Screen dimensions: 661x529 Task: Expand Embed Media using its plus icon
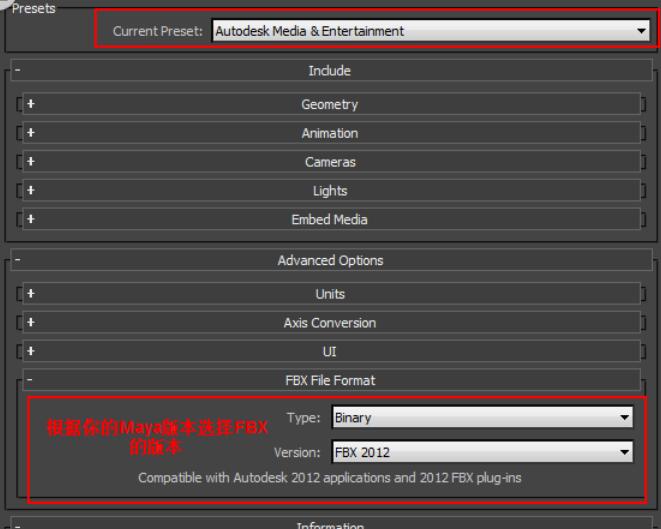coord(31,220)
